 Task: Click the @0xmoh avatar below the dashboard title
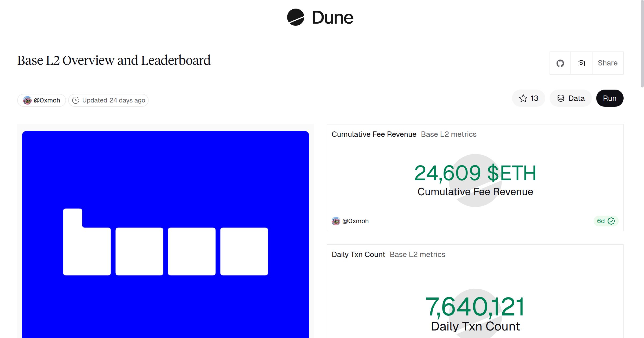click(x=27, y=100)
